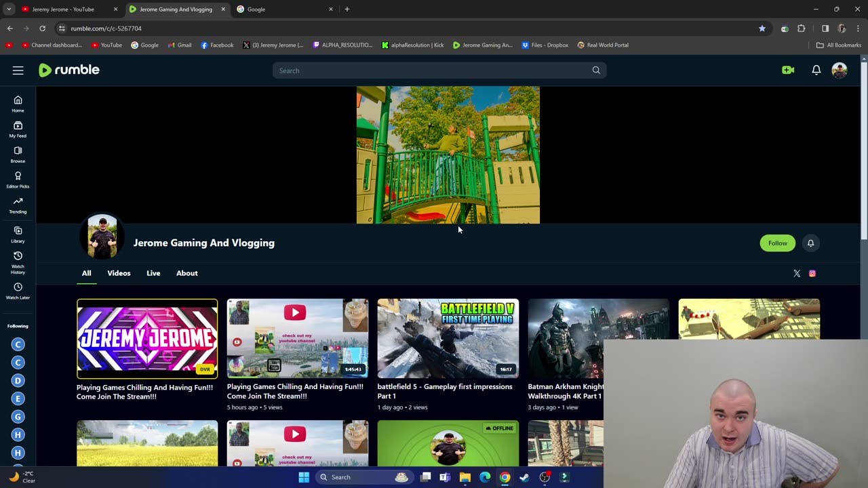Image resolution: width=868 pixels, height=488 pixels.
Task: Go back in browser history
Action: point(9,28)
